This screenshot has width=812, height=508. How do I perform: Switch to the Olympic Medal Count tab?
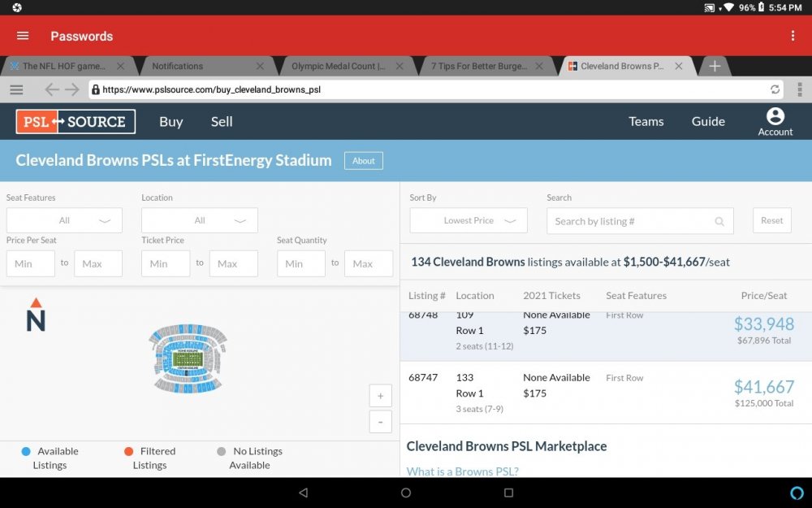pos(338,67)
